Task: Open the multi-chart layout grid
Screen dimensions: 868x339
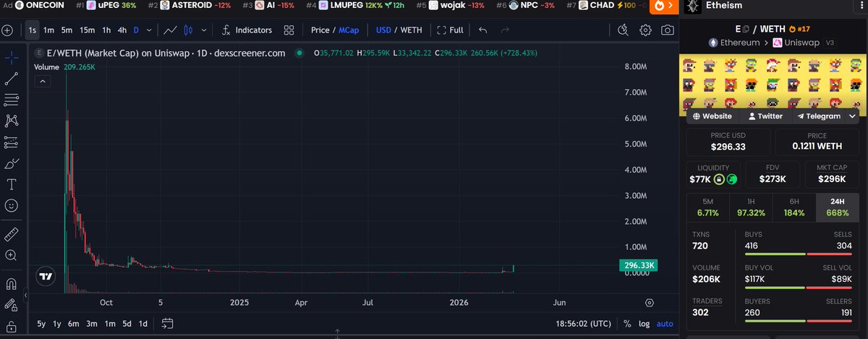Action: (289, 30)
